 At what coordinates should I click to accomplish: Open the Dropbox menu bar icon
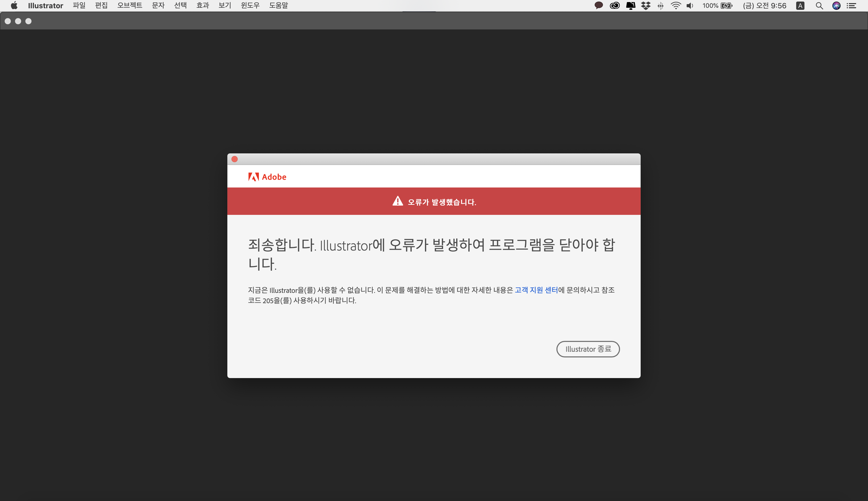646,5
